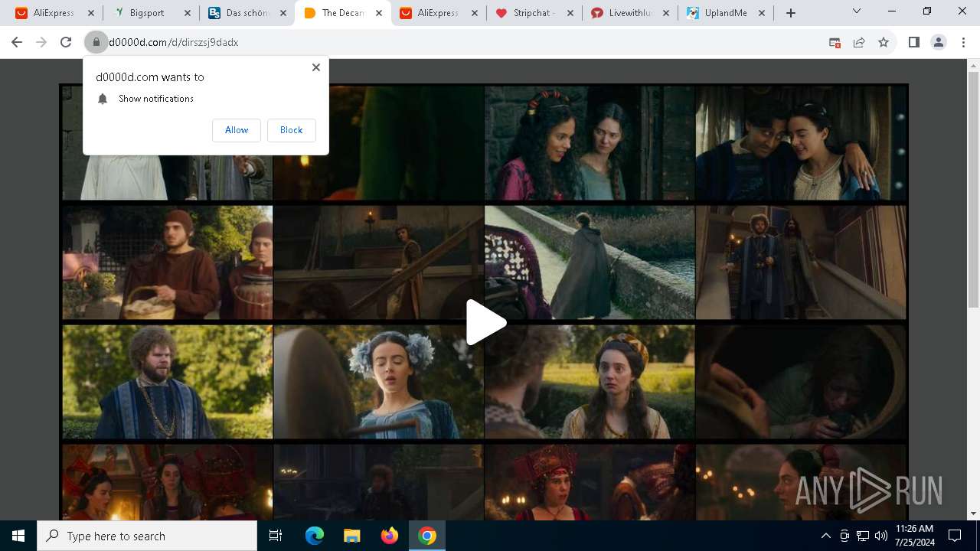The height and width of the screenshot is (551, 980).
Task: Open the network status tray icon
Action: (863, 536)
